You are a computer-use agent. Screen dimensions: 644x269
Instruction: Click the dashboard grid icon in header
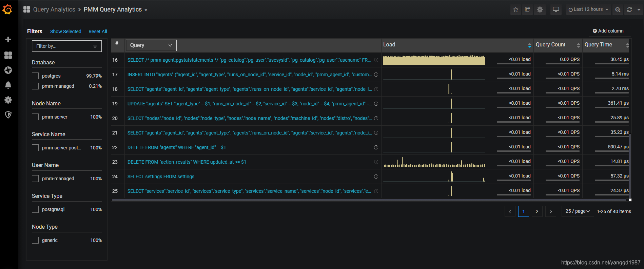[26, 9]
